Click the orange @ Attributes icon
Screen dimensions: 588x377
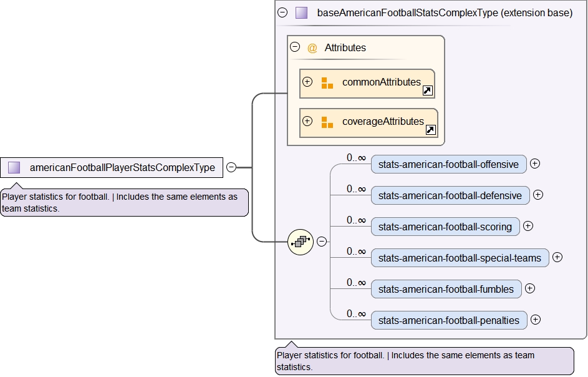312,48
